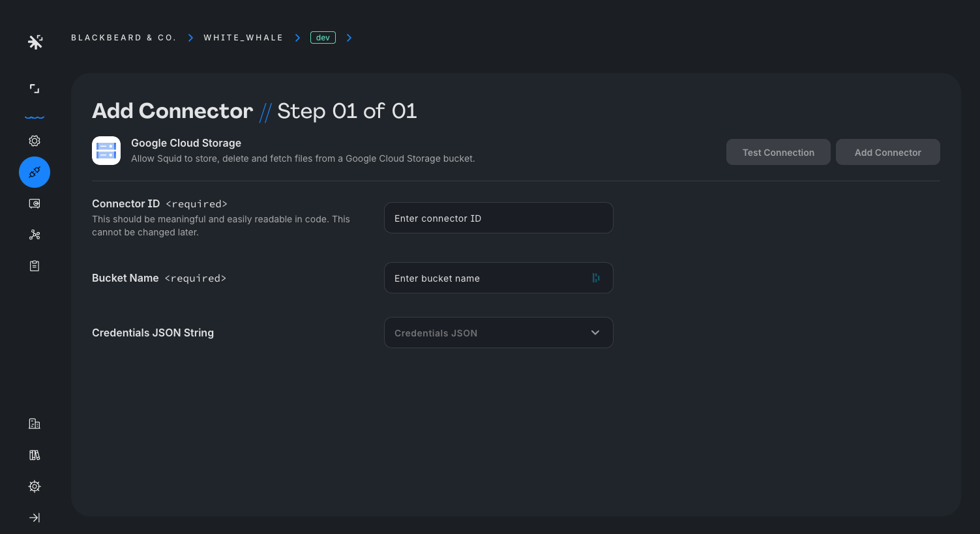
Task: Click the Test Connection button
Action: [779, 152]
